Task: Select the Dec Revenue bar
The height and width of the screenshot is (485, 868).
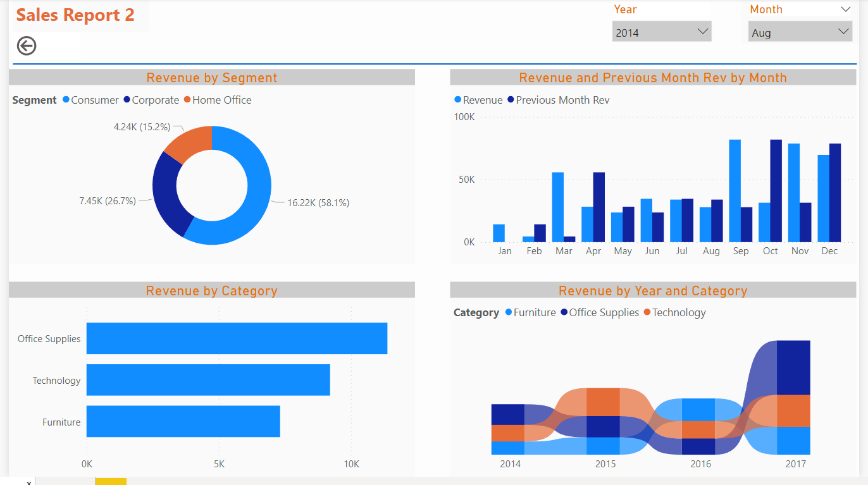Action: click(x=823, y=199)
